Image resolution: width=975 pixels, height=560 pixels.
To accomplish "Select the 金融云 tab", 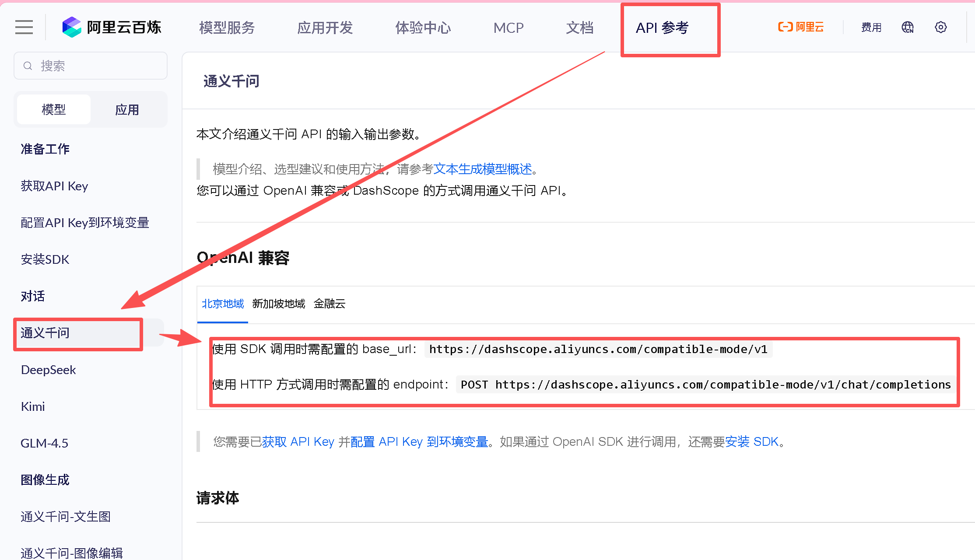I will coord(329,304).
